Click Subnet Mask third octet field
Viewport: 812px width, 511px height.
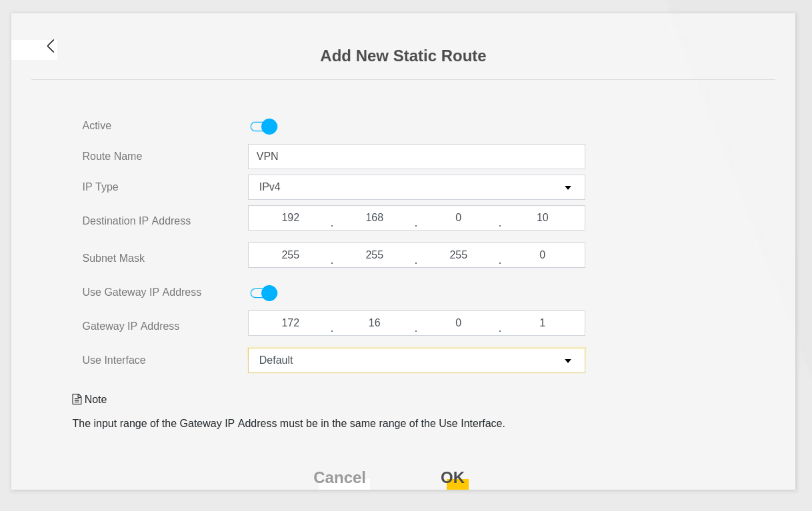[x=458, y=255]
